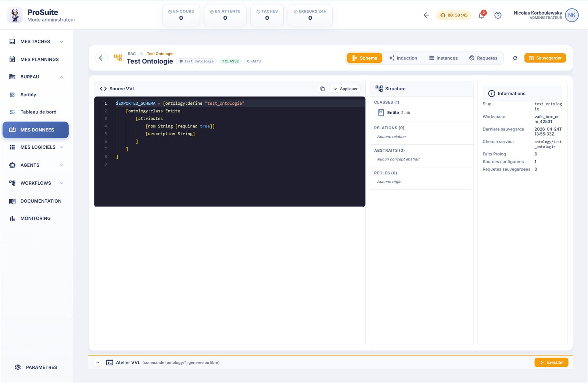Click the Structure panel icon
The image size is (588, 383).
click(379, 88)
